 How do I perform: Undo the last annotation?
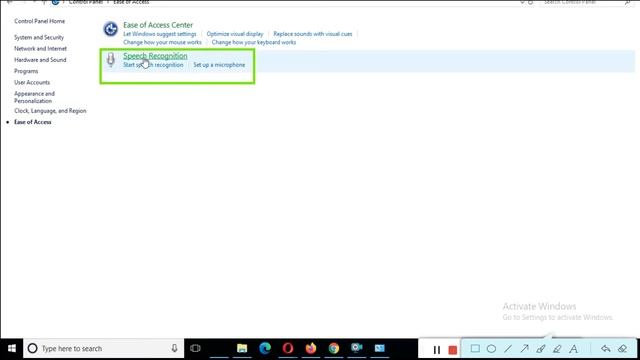pos(606,349)
